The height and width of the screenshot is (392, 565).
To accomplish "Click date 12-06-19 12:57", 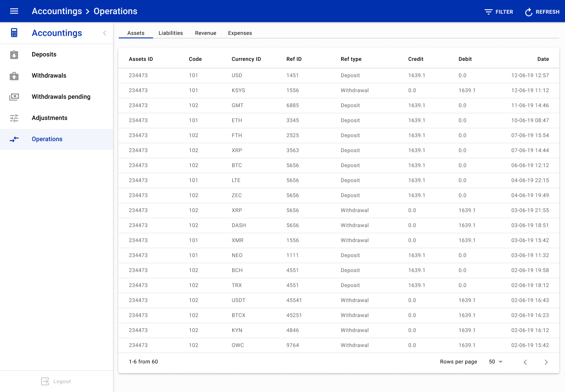I will tap(530, 75).
